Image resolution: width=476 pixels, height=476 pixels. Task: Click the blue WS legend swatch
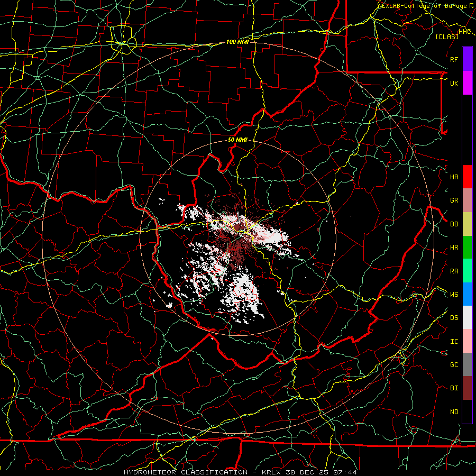tap(467, 294)
